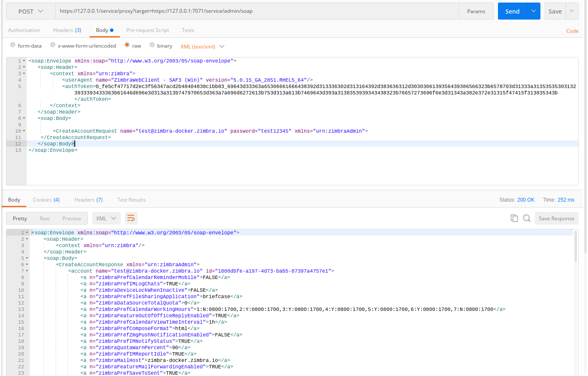Copy the response body to clipboard
The image size is (588, 376).
click(x=514, y=217)
